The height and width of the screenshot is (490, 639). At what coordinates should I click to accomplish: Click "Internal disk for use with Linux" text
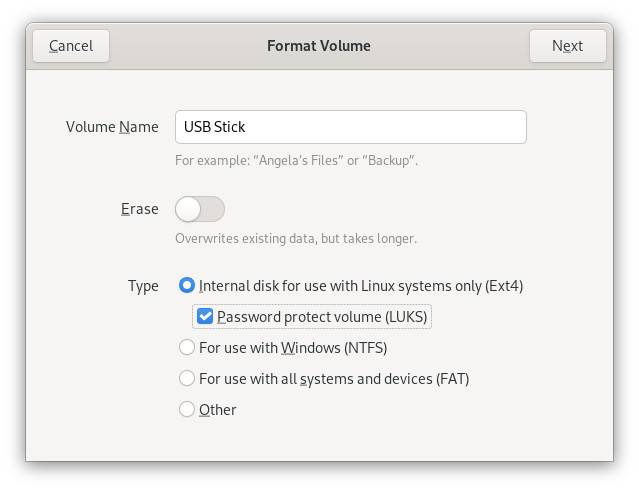(297, 286)
